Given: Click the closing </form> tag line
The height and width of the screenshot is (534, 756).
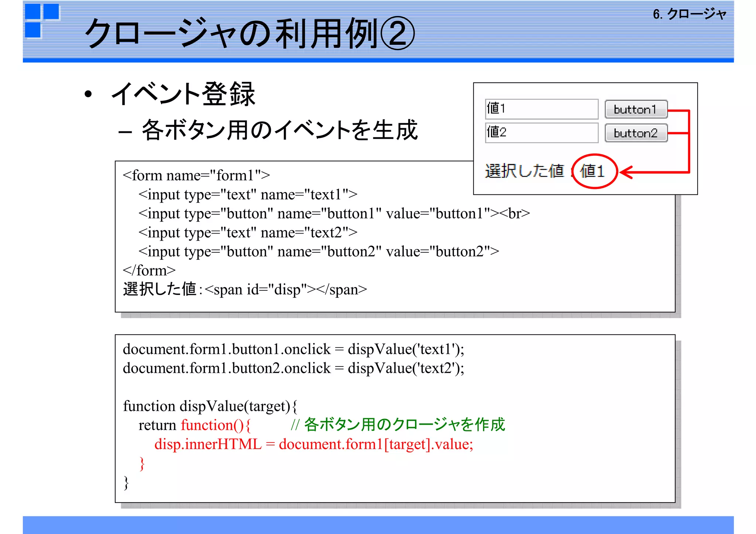Looking at the screenshot, I should pyautogui.click(x=149, y=271).
